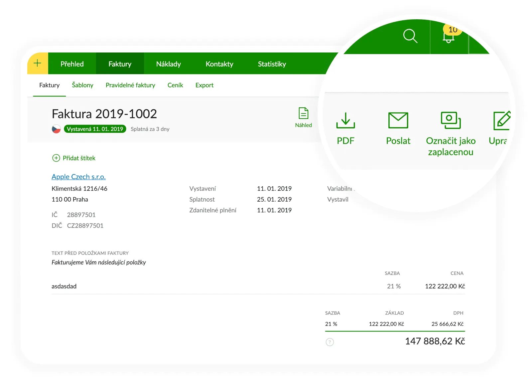Switch to the Šablony tab
The image size is (532, 392).
[82, 85]
